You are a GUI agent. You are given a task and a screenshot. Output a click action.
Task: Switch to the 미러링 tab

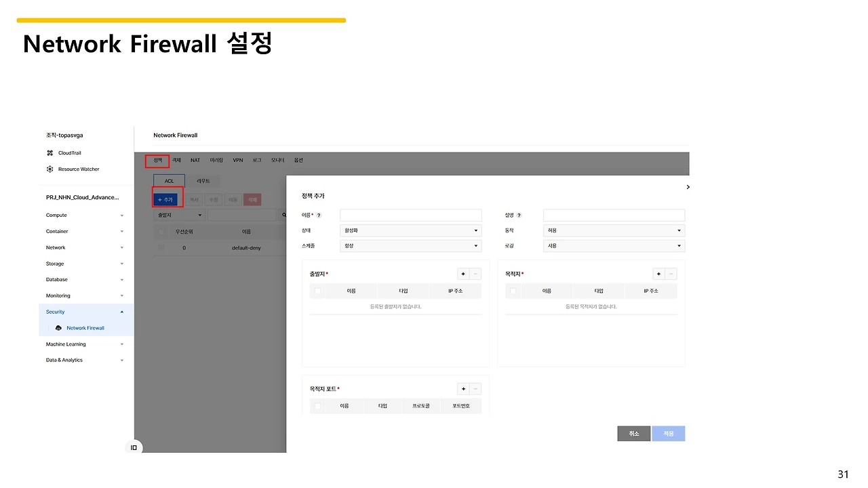pos(216,161)
